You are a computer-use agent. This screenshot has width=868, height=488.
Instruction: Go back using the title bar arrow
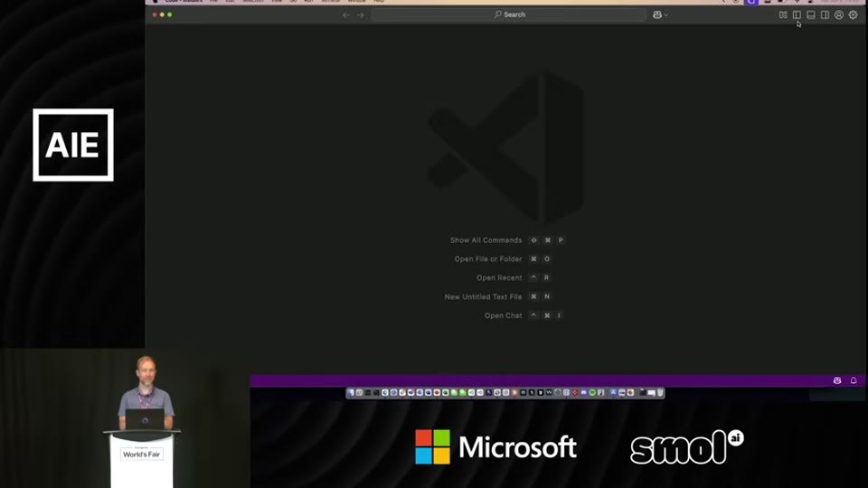(346, 15)
